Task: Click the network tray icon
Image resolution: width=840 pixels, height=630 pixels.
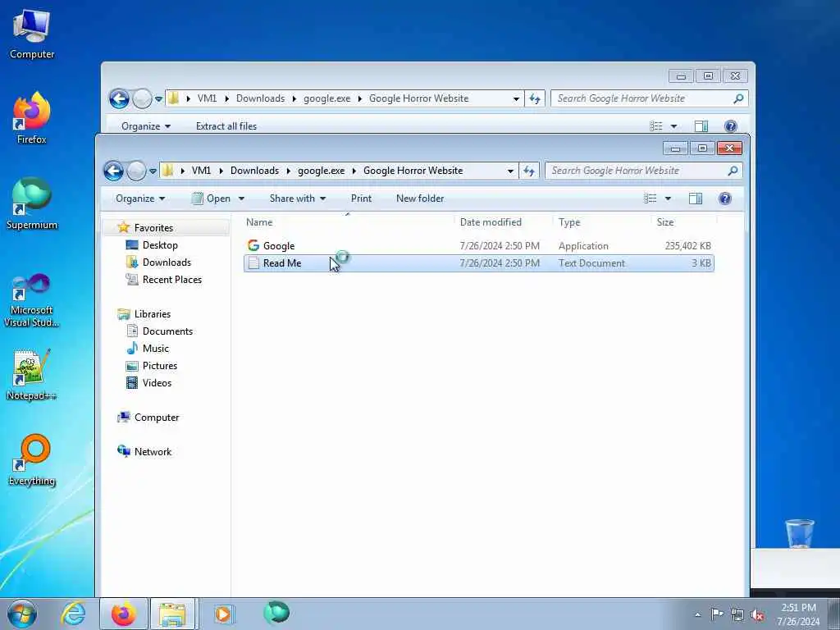Action: coord(737,614)
